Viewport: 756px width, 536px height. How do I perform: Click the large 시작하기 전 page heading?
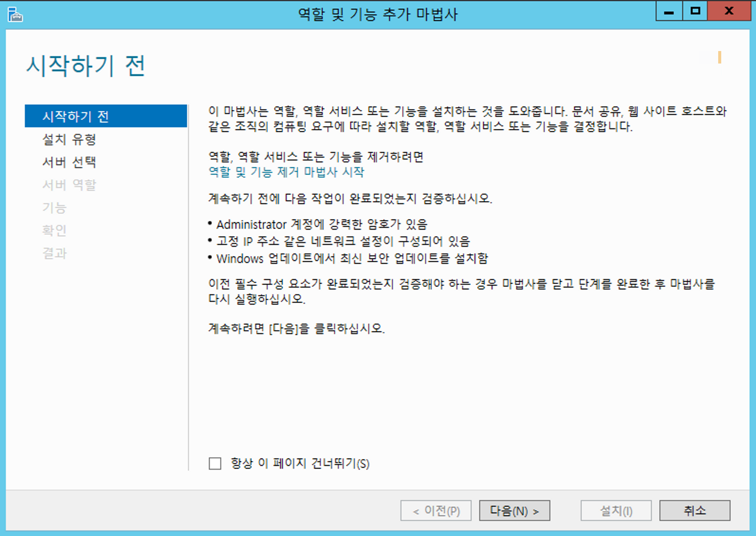click(85, 66)
